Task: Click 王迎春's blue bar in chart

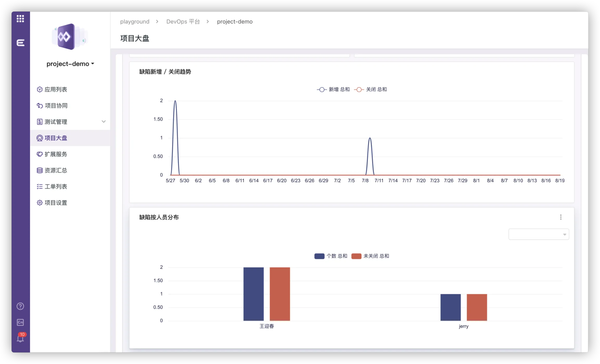Action: point(253,294)
